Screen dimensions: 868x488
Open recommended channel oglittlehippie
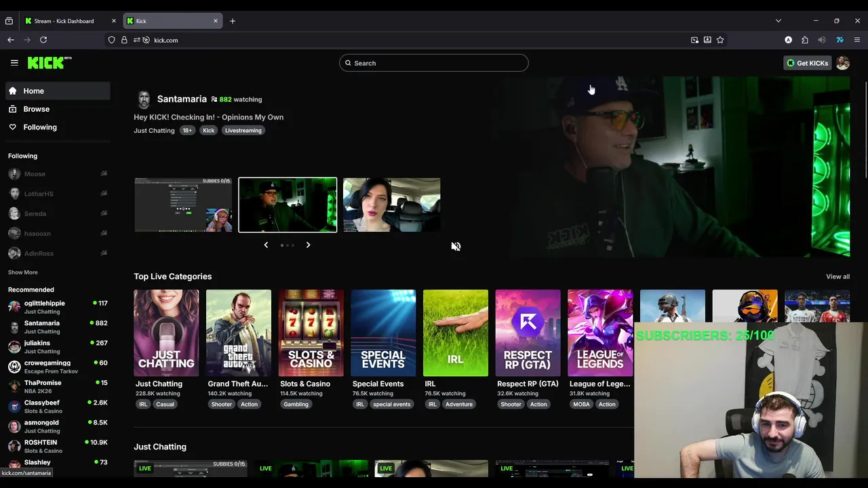58,307
